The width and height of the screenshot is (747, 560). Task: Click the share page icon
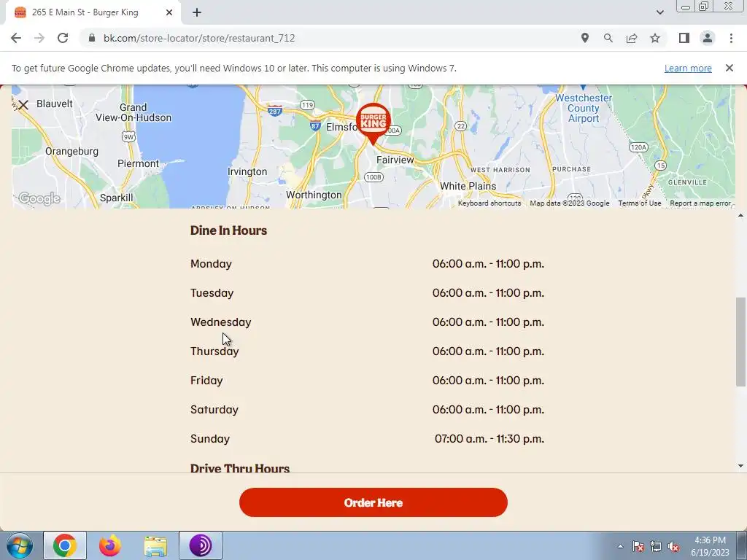pos(632,38)
